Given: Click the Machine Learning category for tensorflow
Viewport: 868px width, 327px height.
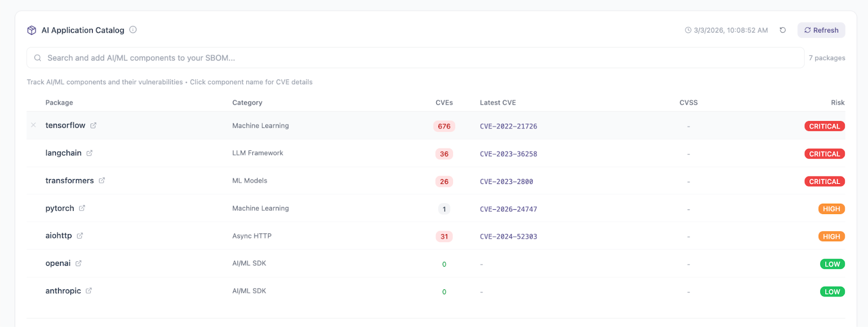Looking at the screenshot, I should tap(260, 125).
